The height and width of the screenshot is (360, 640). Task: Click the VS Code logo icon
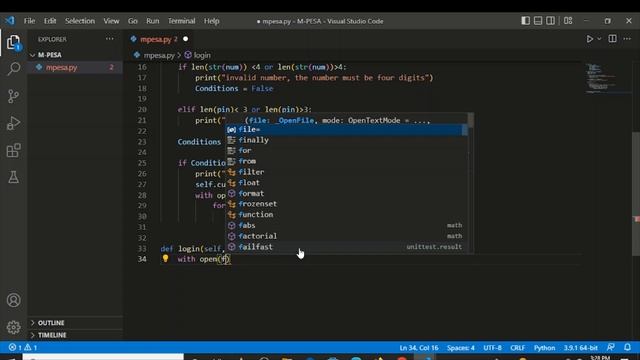click(10, 20)
